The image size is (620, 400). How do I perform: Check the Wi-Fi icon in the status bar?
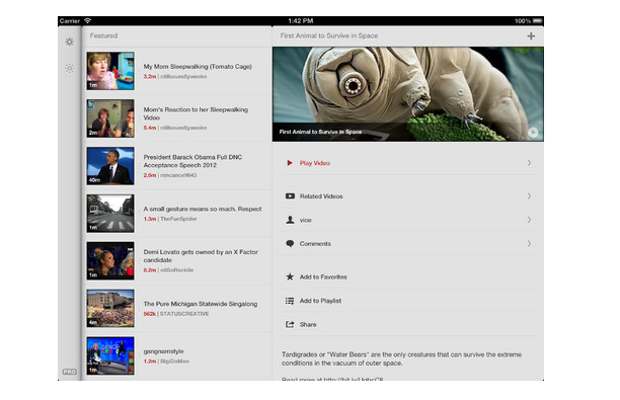click(88, 21)
